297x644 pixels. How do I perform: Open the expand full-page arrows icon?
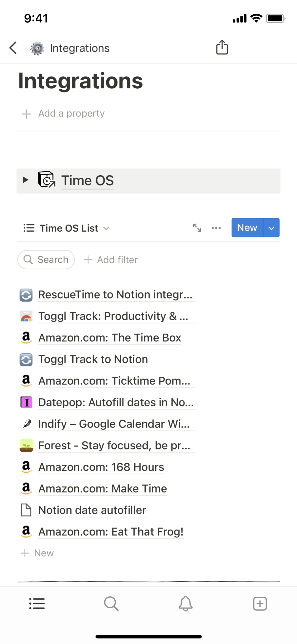197,228
